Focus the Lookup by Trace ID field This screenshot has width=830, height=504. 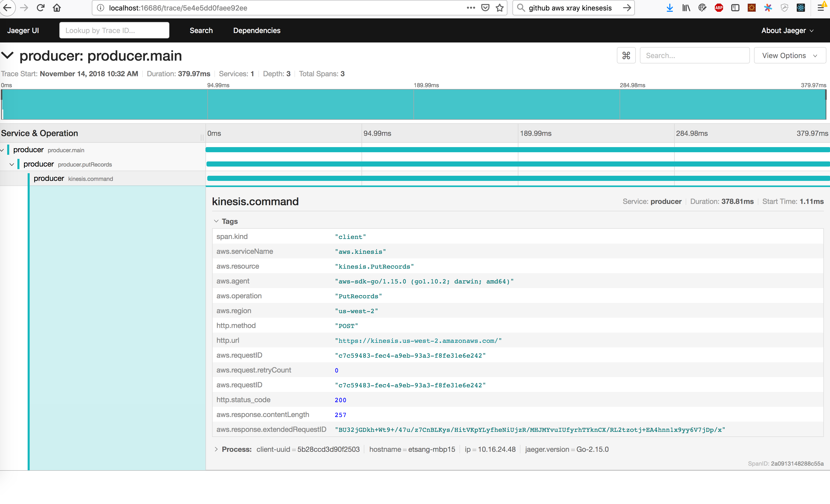click(x=114, y=30)
